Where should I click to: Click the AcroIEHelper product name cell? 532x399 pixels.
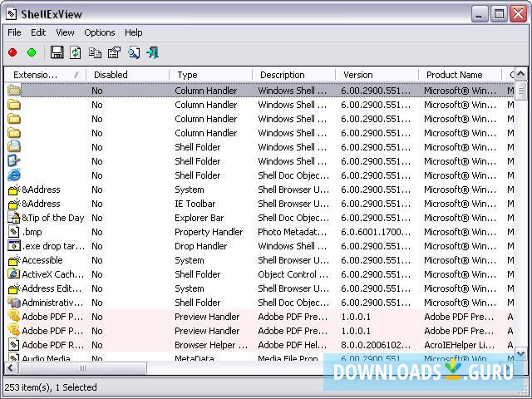point(460,345)
